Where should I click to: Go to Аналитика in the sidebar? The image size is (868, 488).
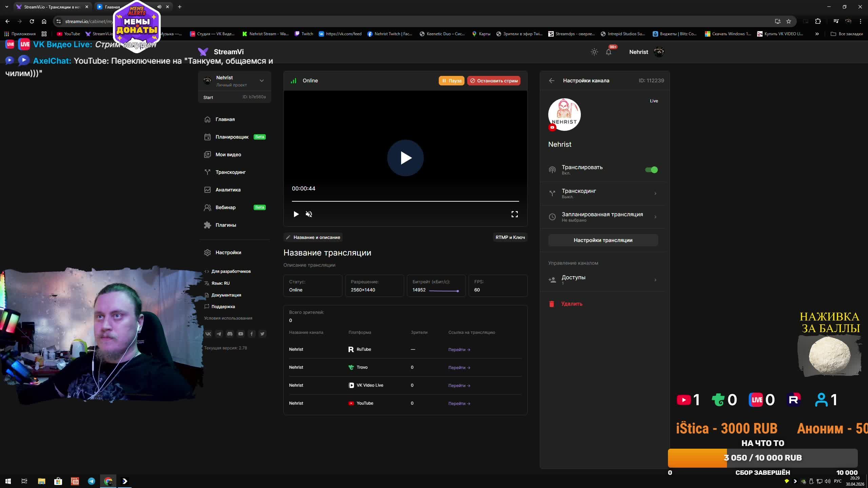click(x=228, y=190)
